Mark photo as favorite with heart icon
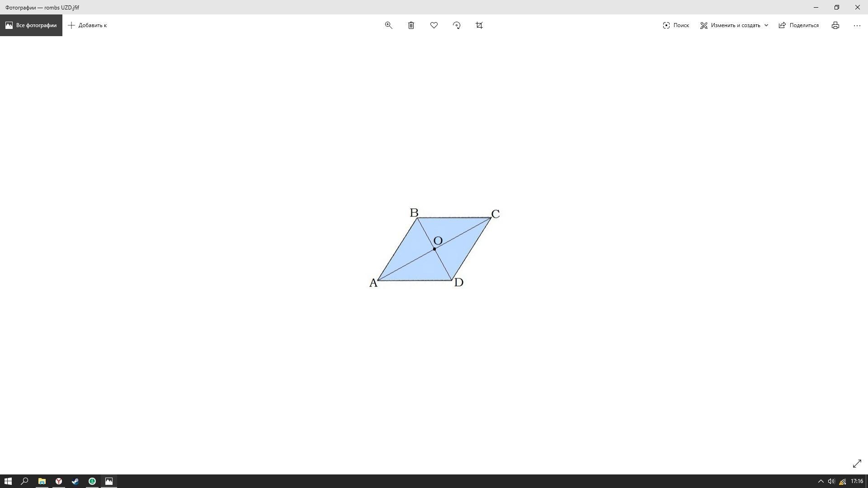The width and height of the screenshot is (868, 488). (434, 25)
